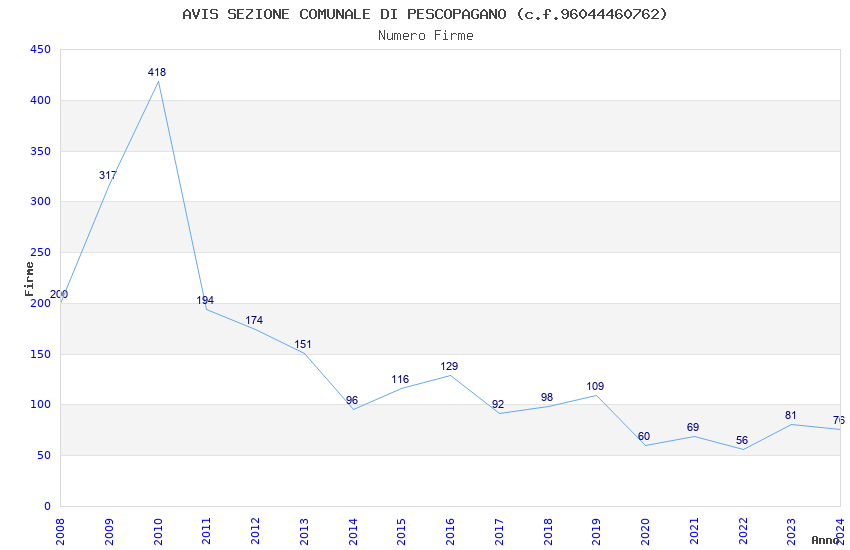The width and height of the screenshot is (850, 550).
Task: Click the x-axis year label 2020
Action: tap(645, 532)
